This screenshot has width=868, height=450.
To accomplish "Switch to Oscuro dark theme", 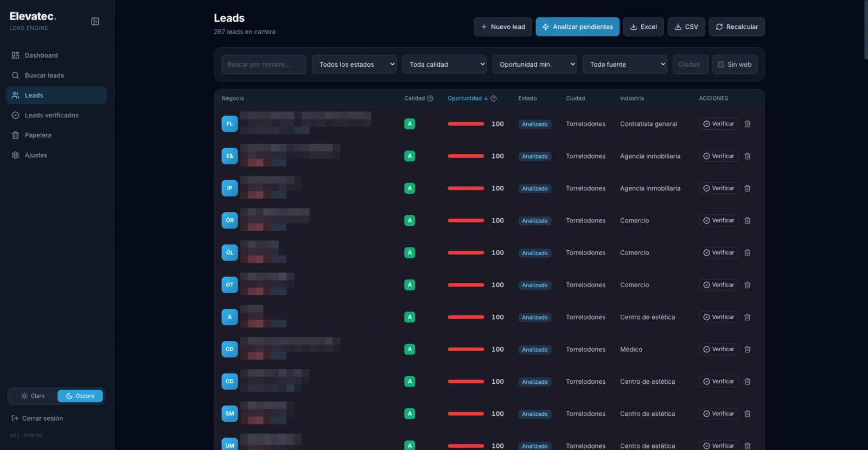I will point(80,396).
